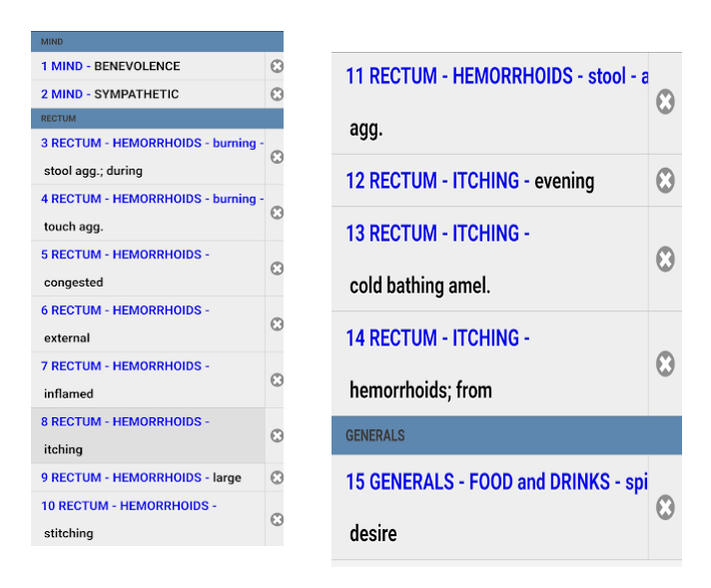Remove rubric 7 hemorrhoids inflamed
Viewport: 711px width, 588px height.
click(277, 379)
